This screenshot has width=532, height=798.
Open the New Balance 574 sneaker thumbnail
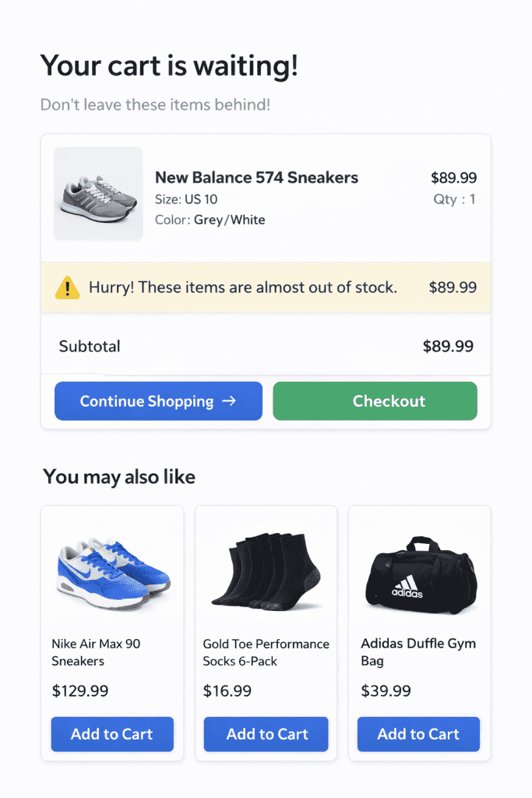98,194
